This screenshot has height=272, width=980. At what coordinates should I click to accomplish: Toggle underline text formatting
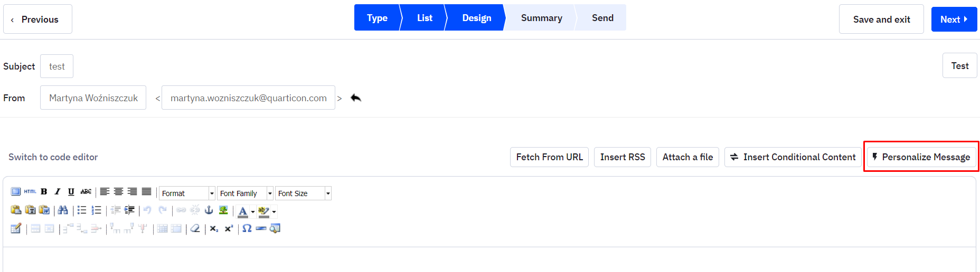(x=71, y=192)
